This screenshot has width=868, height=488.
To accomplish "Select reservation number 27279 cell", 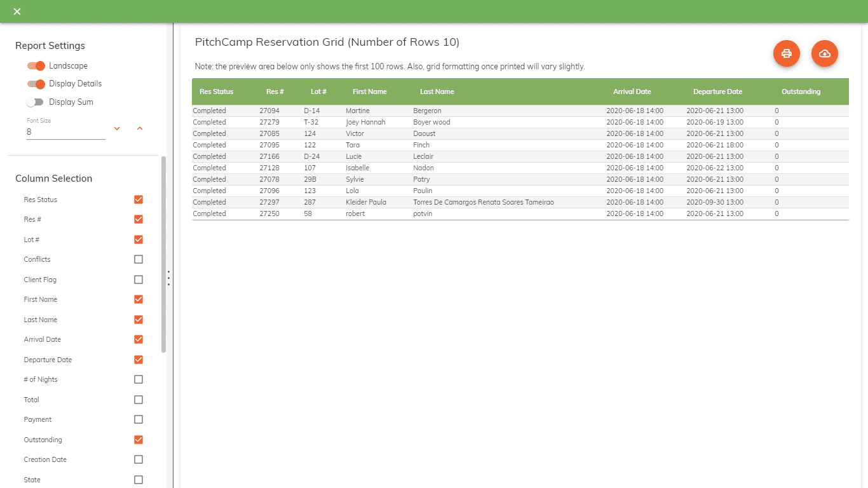I will click(x=269, y=122).
